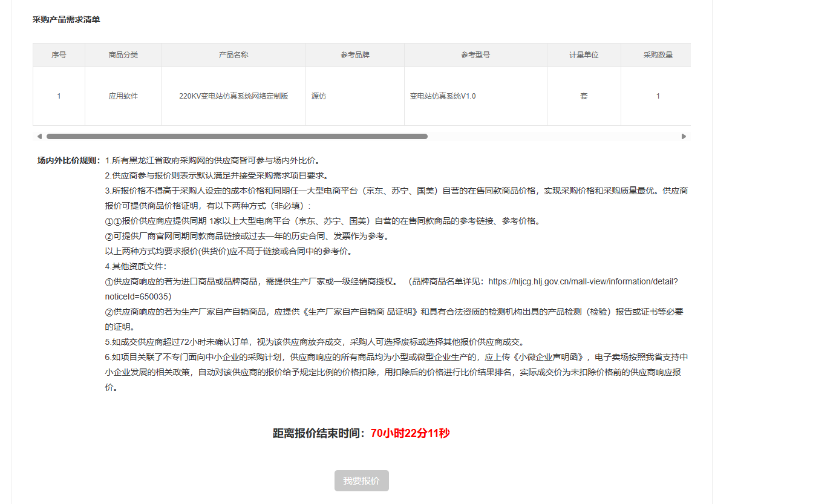Select the 商品分类 column header
This screenshot has height=504, width=836.
click(x=123, y=55)
